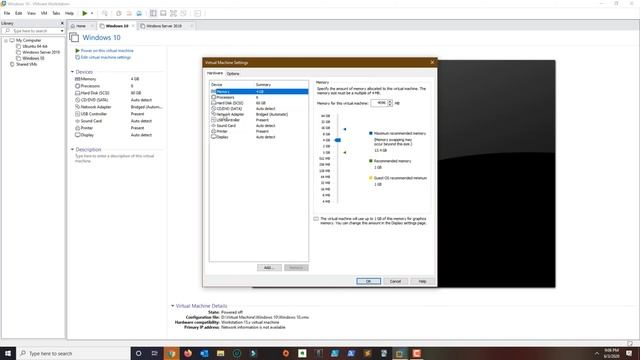Click the take snapshot toolbar icon
Screen dimensions: 640x360
119,13
